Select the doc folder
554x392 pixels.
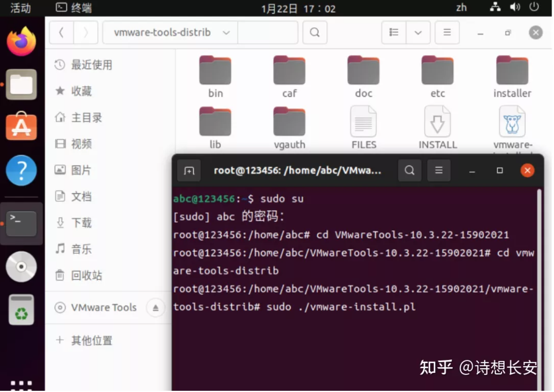[x=363, y=77]
